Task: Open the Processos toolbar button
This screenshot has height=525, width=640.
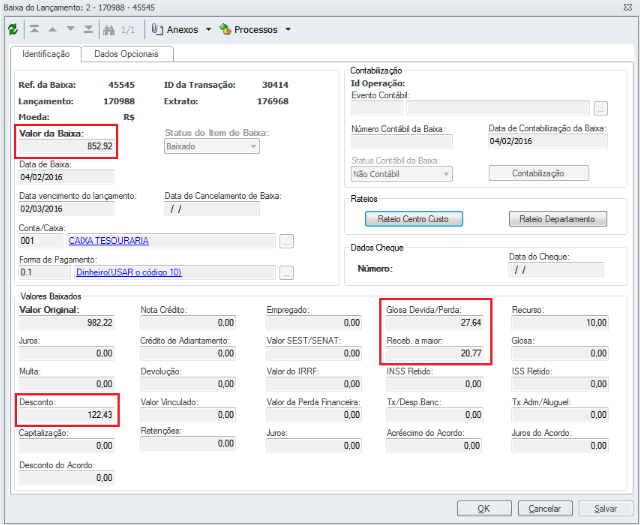Action: [x=248, y=29]
